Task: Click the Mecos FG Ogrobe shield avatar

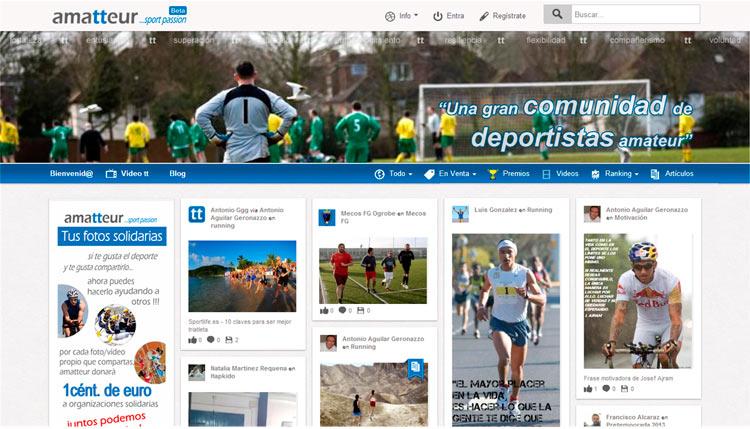Action: [327, 218]
